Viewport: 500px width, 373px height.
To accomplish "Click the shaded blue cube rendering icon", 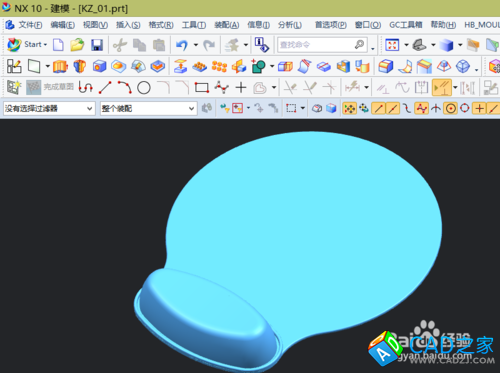I will 446,45.
